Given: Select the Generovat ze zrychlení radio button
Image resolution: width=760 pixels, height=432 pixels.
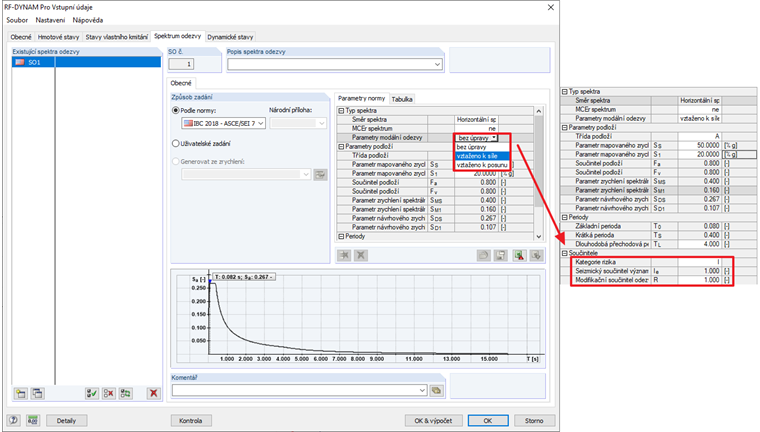Looking at the screenshot, I should coord(176,161).
